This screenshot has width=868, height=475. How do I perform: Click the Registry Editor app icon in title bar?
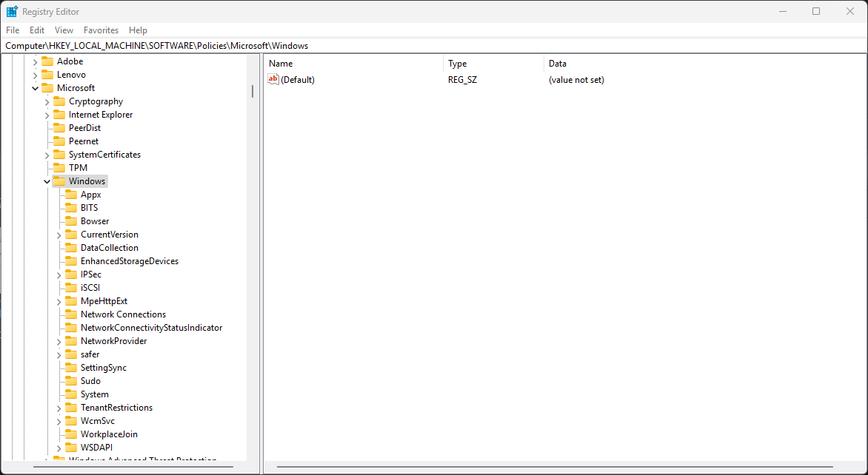(x=12, y=12)
